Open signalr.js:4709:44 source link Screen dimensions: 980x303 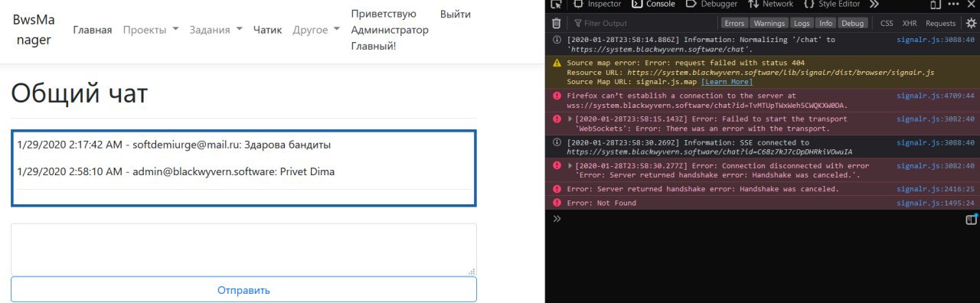tap(936, 96)
